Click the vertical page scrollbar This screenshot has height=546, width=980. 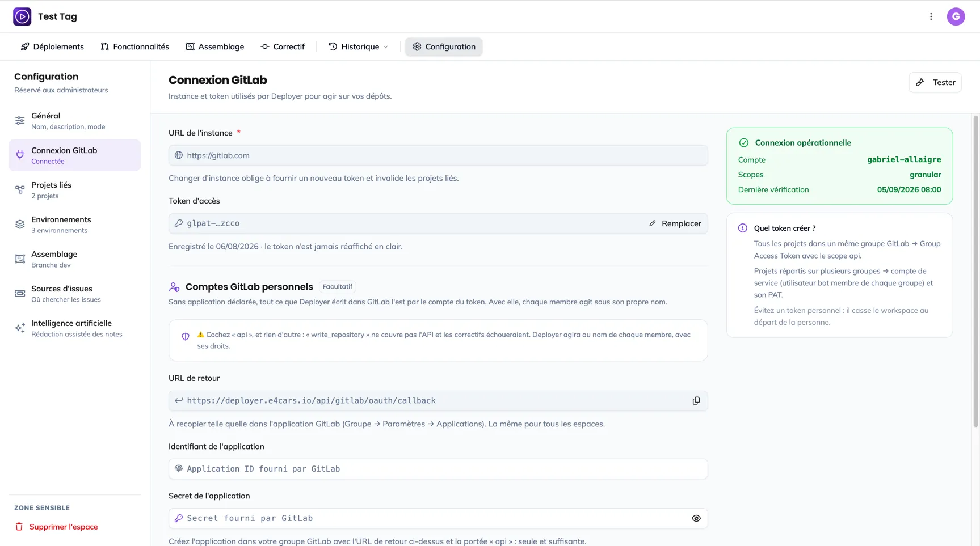(x=976, y=271)
